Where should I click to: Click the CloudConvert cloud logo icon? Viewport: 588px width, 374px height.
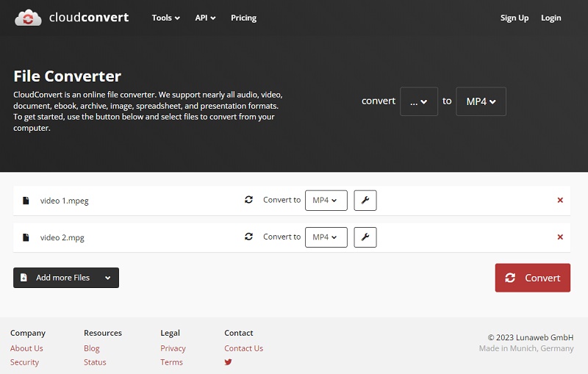[x=28, y=18]
